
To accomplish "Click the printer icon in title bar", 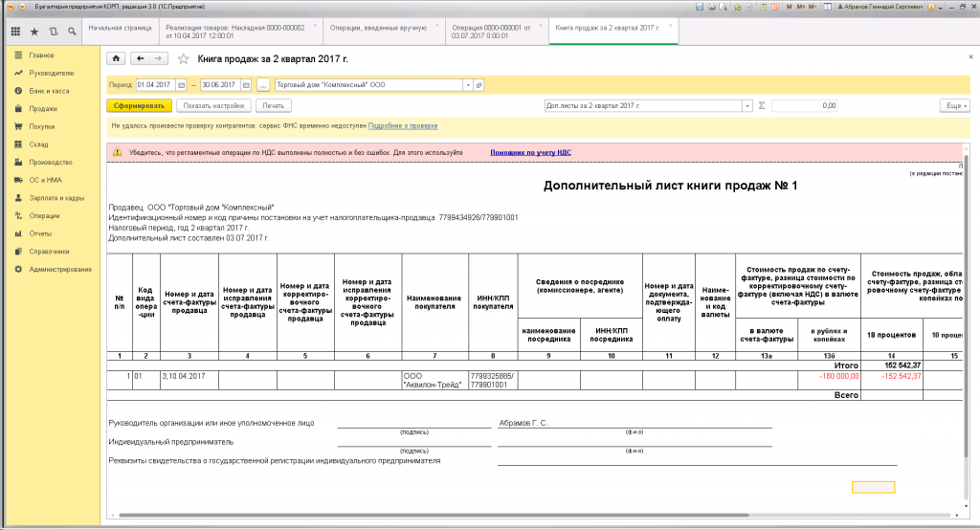I will tap(712, 7).
